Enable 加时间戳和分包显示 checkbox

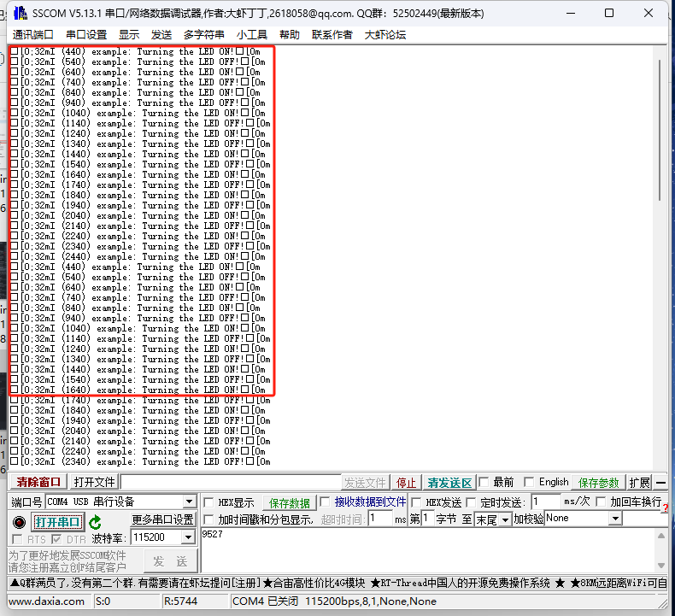pos(208,519)
